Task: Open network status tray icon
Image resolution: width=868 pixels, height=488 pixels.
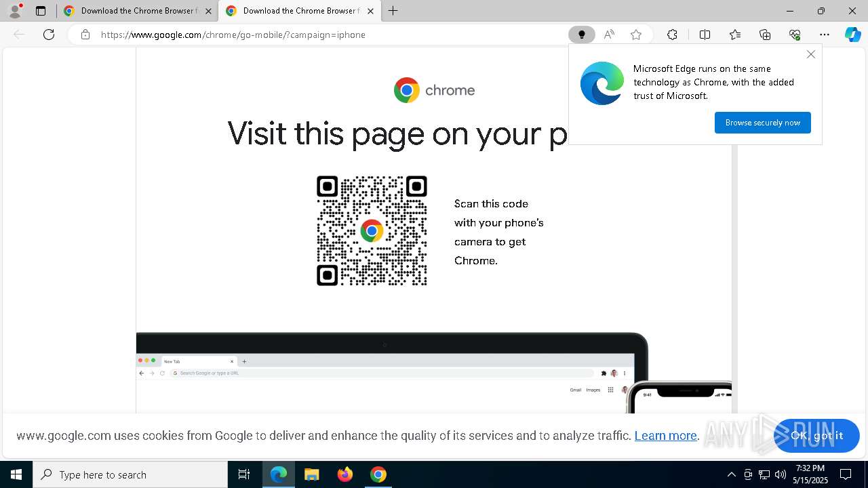Action: click(x=764, y=474)
